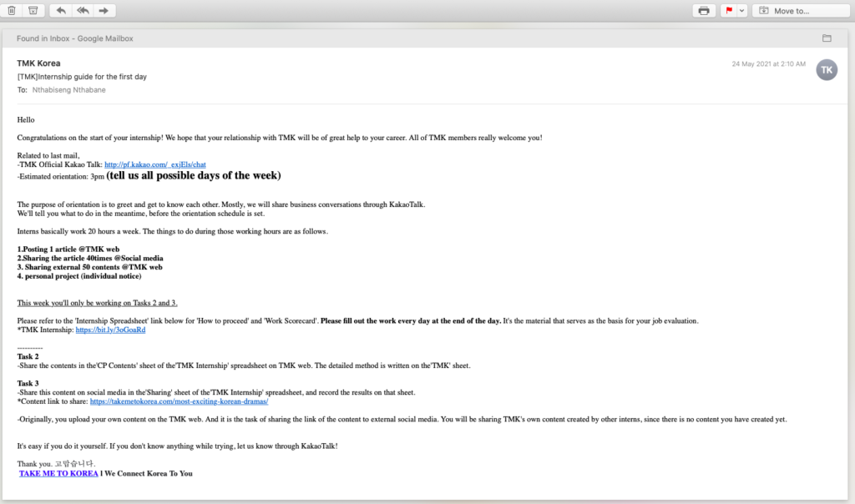Click the Hello greeting line

[x=26, y=120]
